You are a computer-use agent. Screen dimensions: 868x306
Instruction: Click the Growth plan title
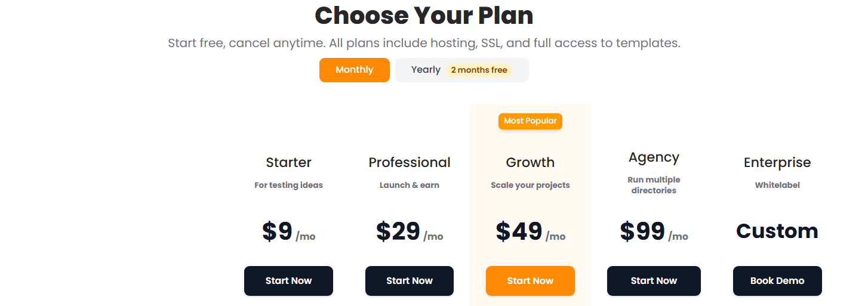click(530, 162)
